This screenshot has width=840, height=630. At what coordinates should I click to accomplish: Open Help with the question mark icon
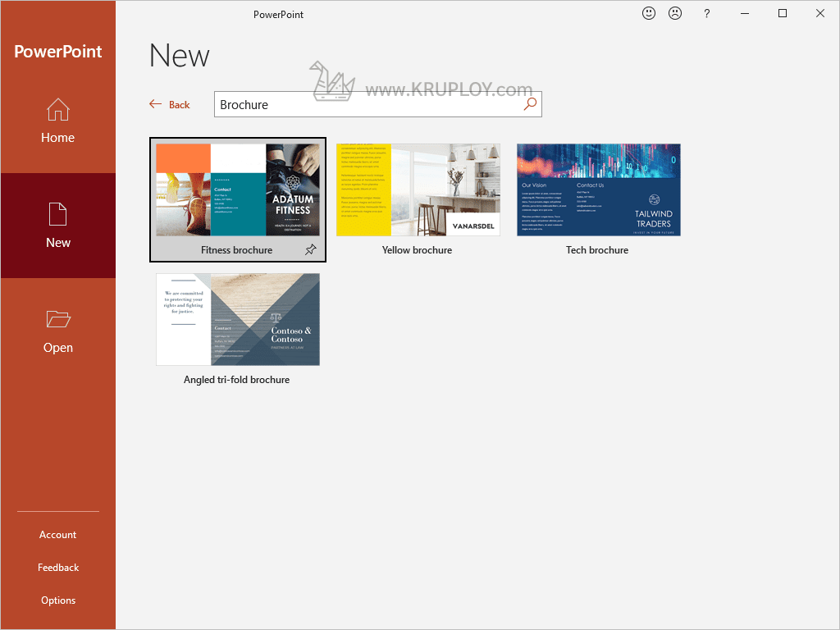point(706,13)
